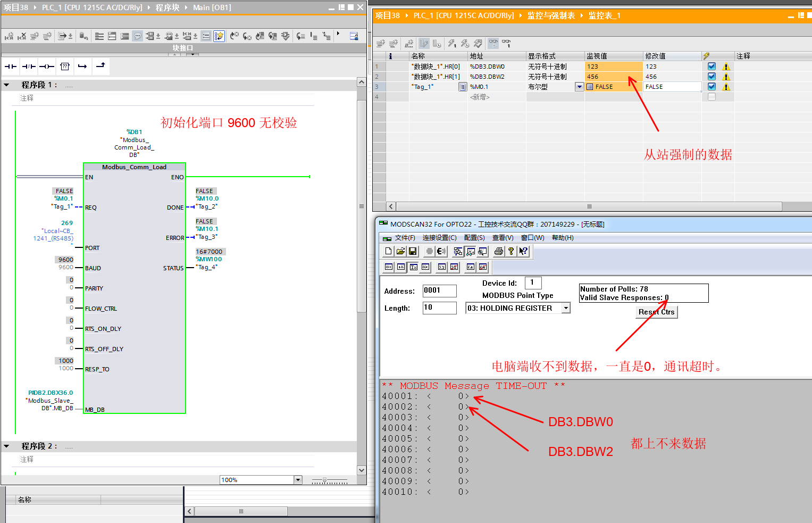Insert an output coil instruction

tap(47, 67)
